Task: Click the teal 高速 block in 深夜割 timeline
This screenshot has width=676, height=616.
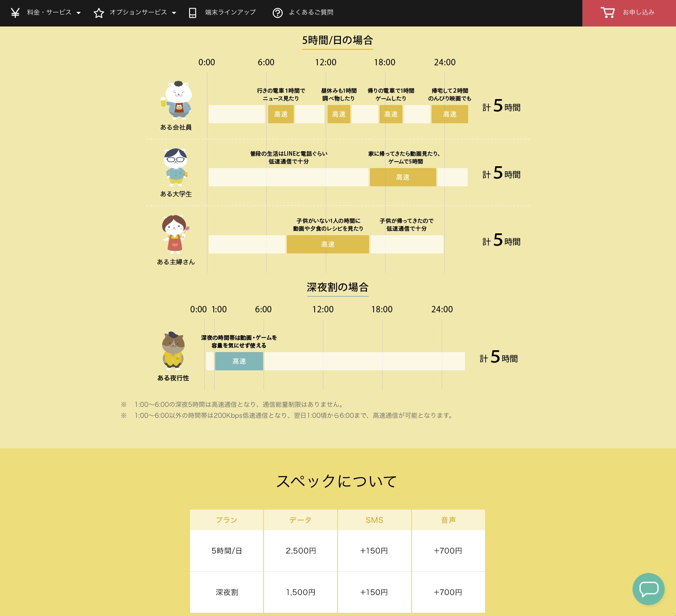Action: (x=239, y=361)
